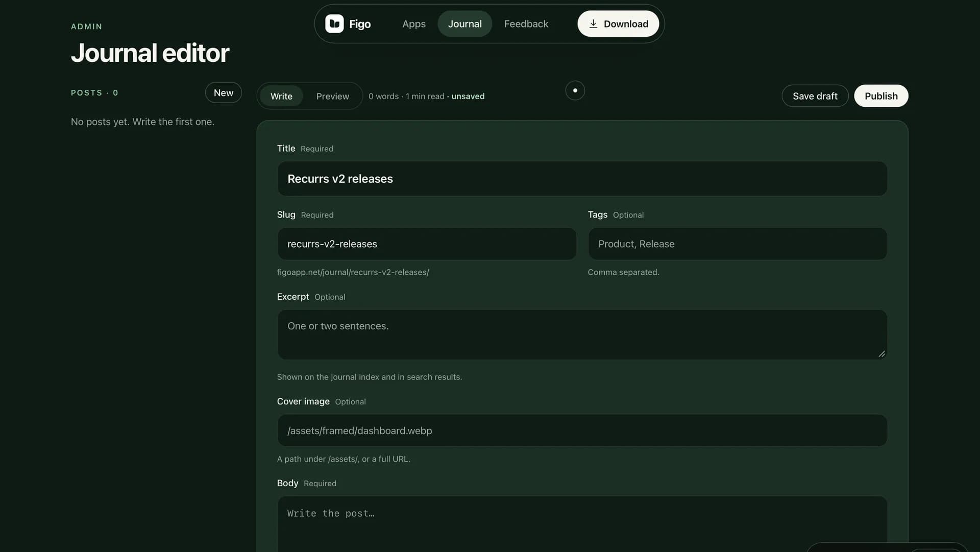The width and height of the screenshot is (980, 552).
Task: Create a New post
Action: click(x=223, y=92)
